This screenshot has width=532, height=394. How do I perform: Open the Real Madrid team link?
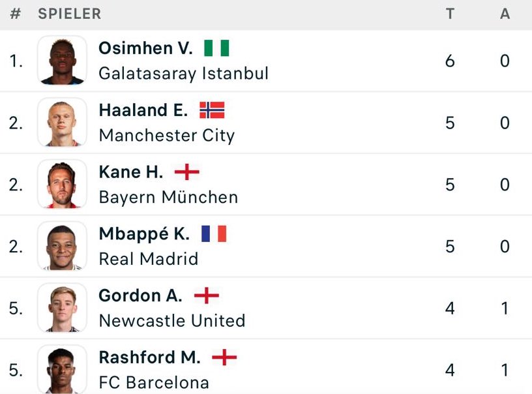[149, 259]
